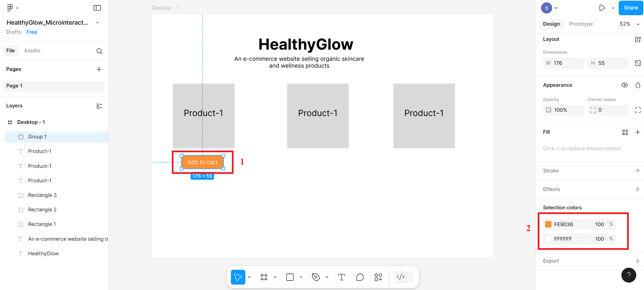The image size is (644, 290).
Task: Select the Pen tool
Action: [x=316, y=277]
